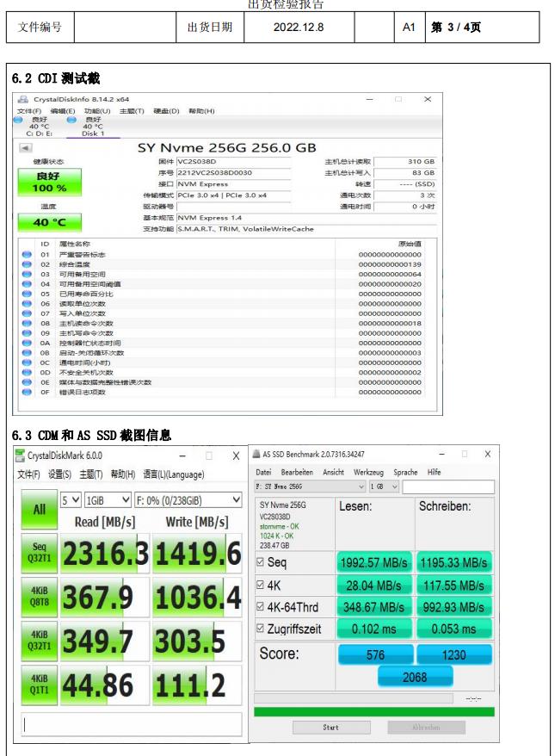
Task: Toggle the 4K checkbox in AS SSD
Action: 260,585
